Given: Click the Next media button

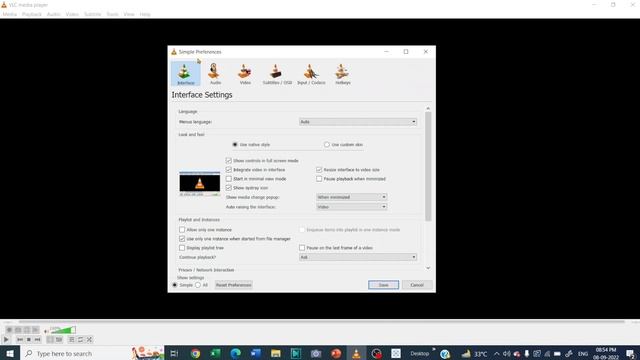Looking at the screenshot, I should (x=38, y=340).
